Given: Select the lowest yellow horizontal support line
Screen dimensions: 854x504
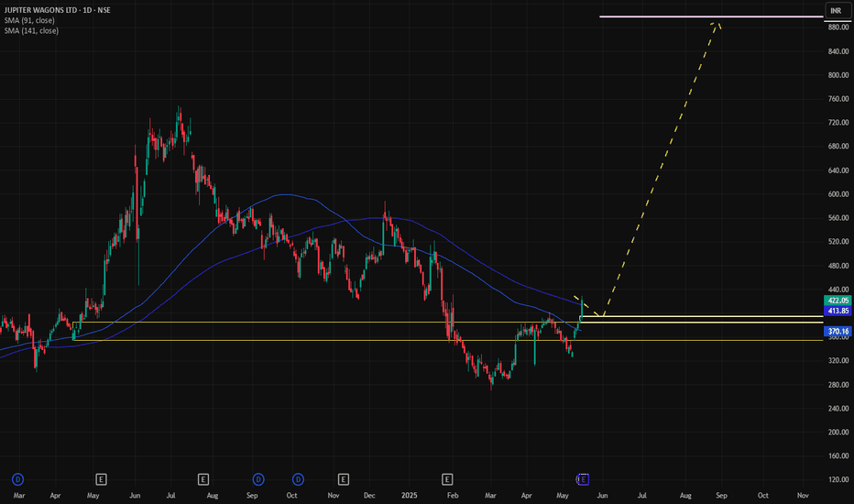Looking at the screenshot, I should coord(446,341).
